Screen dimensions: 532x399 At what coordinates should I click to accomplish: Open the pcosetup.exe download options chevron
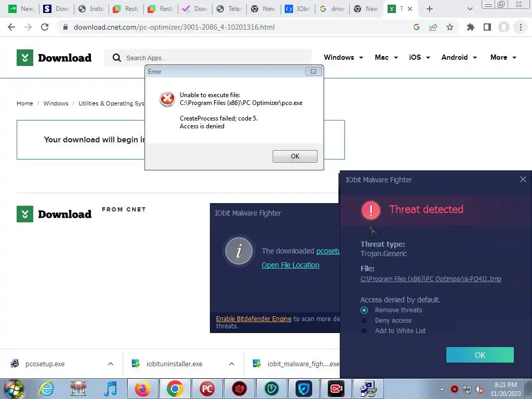(111, 364)
